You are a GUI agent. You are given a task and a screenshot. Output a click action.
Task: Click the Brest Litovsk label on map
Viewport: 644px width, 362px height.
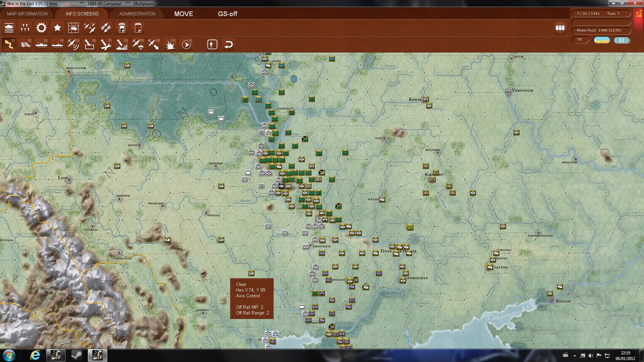[76, 68]
